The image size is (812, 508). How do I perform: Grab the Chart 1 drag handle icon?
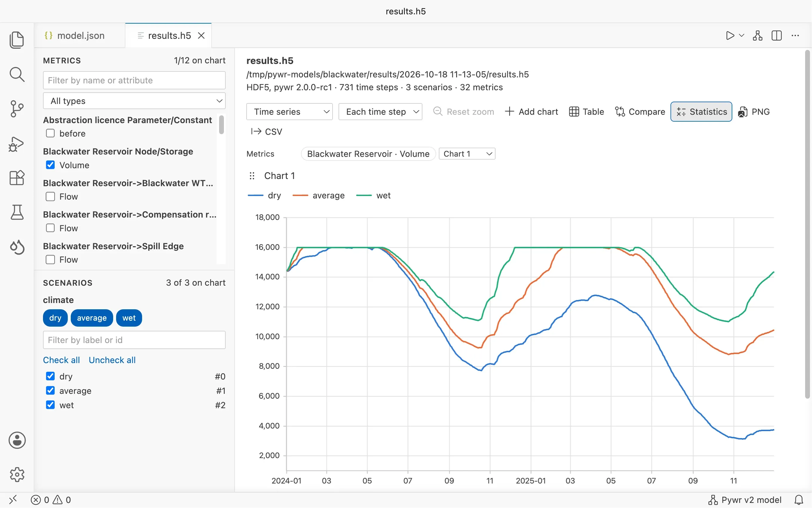[x=252, y=176]
